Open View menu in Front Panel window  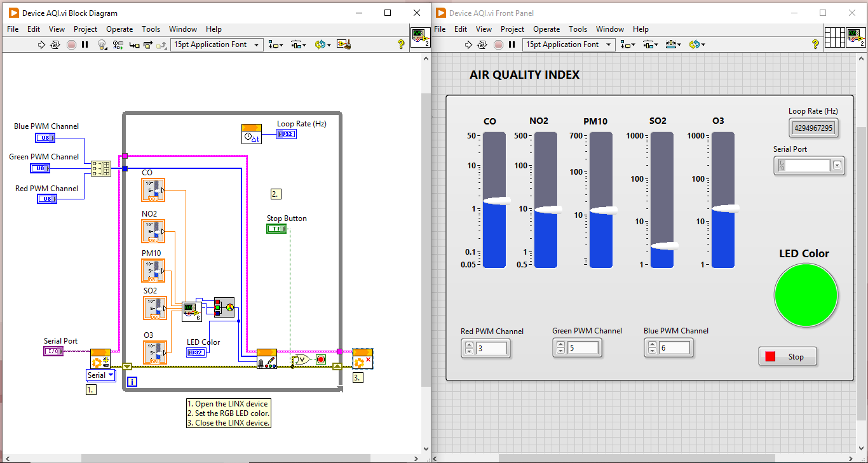[484, 29]
